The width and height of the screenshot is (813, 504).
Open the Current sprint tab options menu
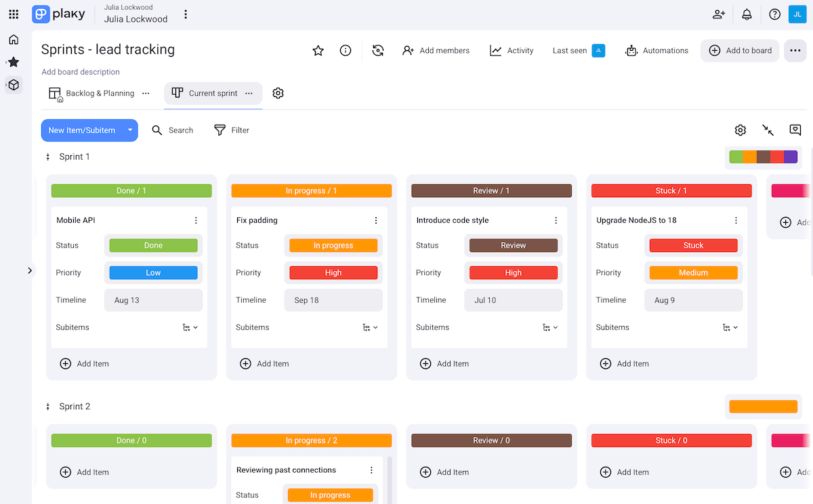249,93
